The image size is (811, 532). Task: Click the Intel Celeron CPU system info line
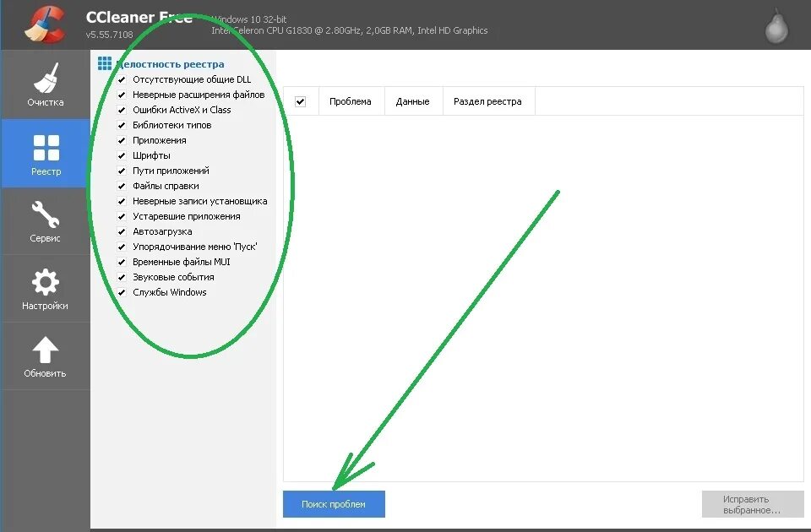coord(349,30)
